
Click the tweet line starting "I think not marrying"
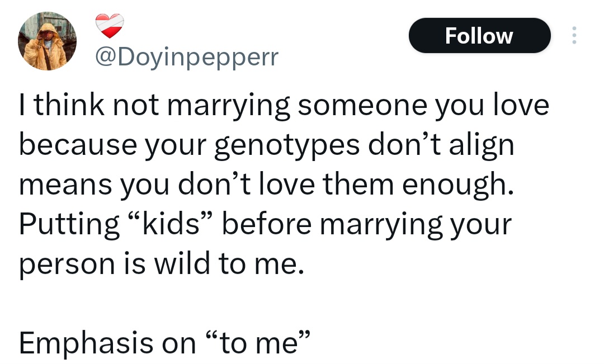coord(284,107)
